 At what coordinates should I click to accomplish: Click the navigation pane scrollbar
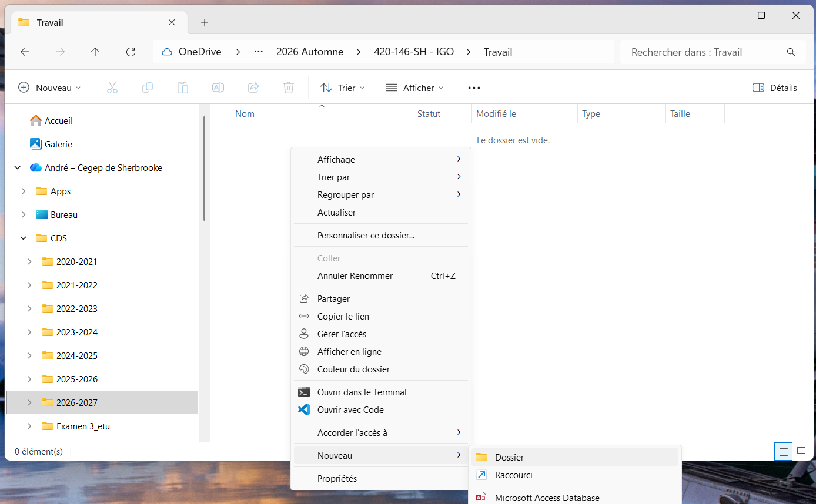tap(204, 168)
